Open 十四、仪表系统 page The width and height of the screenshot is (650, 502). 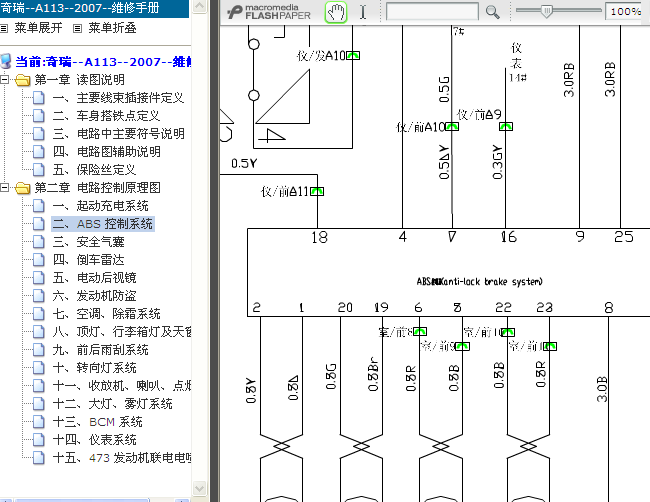[95, 440]
